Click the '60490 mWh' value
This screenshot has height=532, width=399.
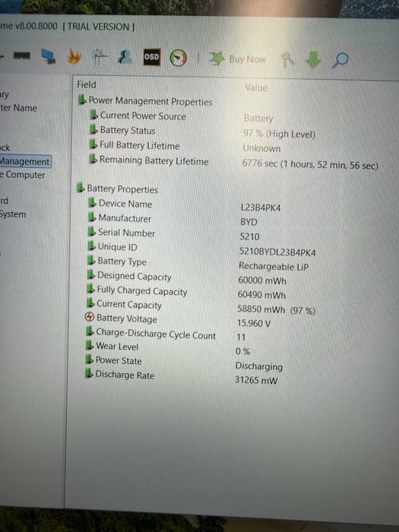click(x=261, y=295)
